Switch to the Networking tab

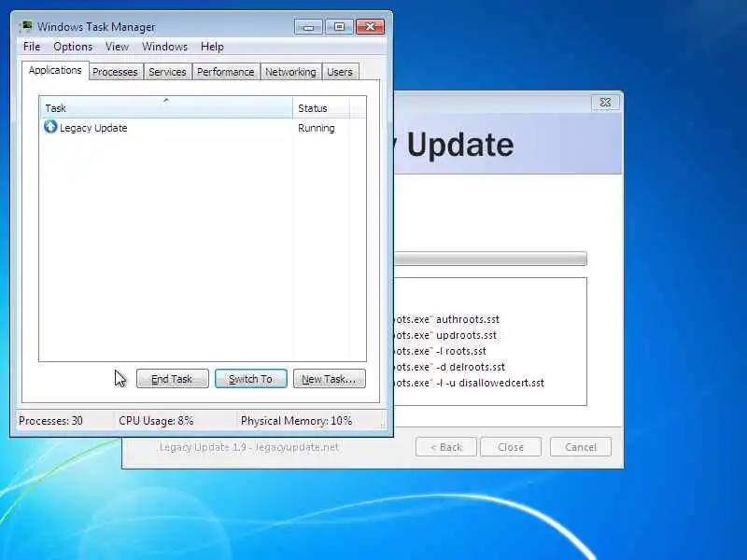tap(290, 72)
